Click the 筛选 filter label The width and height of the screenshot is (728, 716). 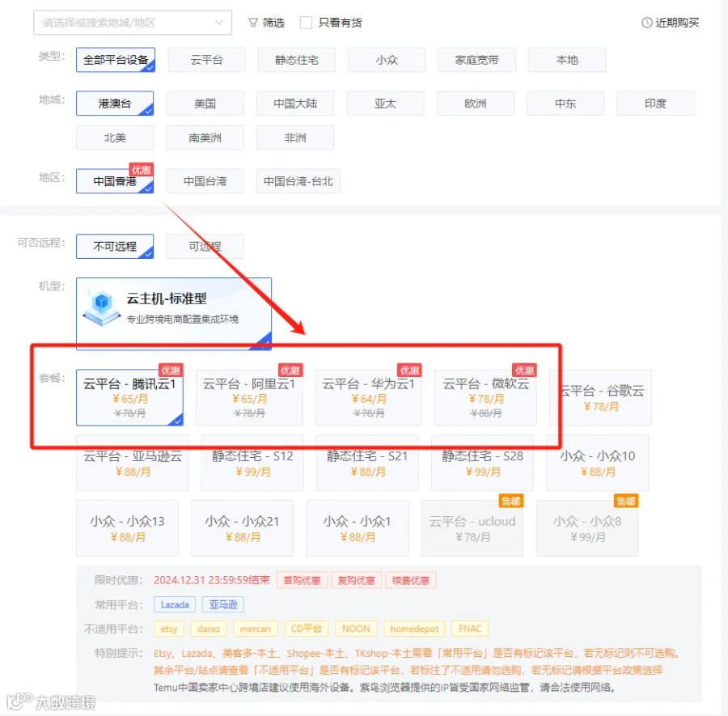point(273,23)
